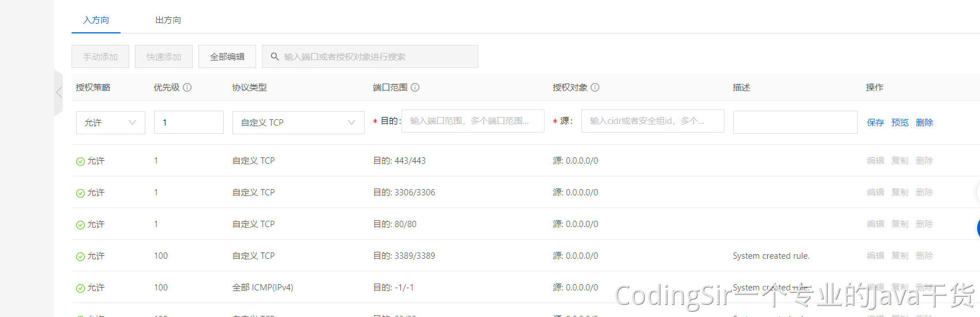Click 复制 for the 3306/3306 rule
The height and width of the screenshot is (317, 980).
pos(900,193)
